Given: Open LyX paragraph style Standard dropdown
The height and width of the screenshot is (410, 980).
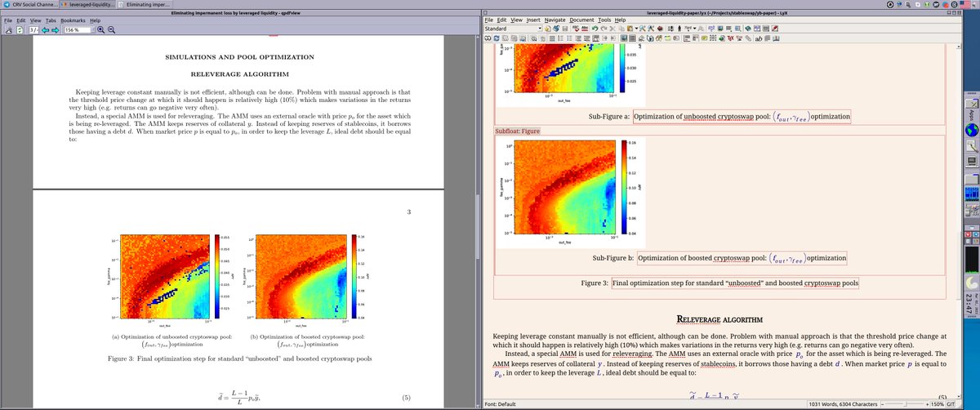Looking at the screenshot, I should click(x=512, y=29).
